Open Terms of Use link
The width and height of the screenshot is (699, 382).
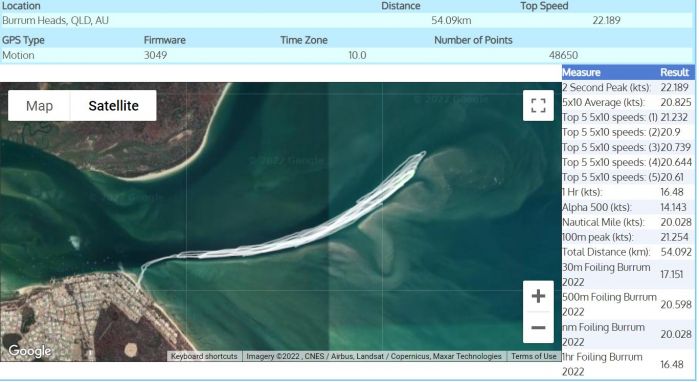pos(534,356)
